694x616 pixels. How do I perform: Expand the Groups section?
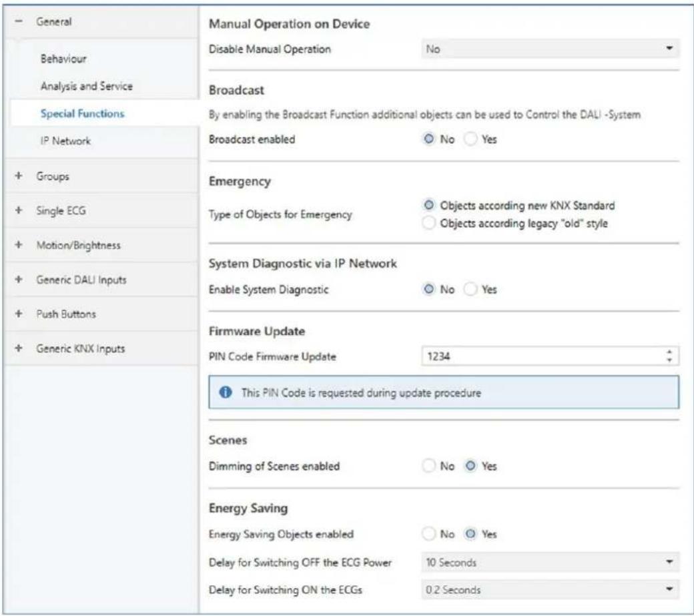19,176
